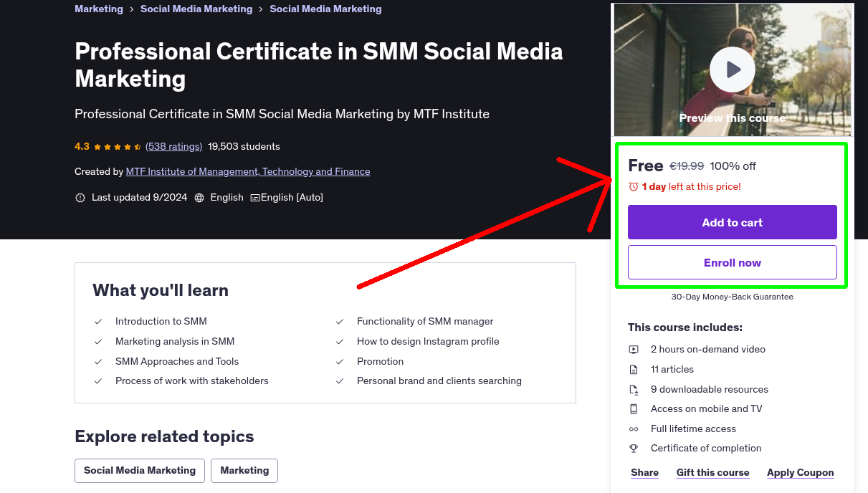The image size is (868, 493).
Task: Click the orange star rating icons
Action: click(x=118, y=146)
